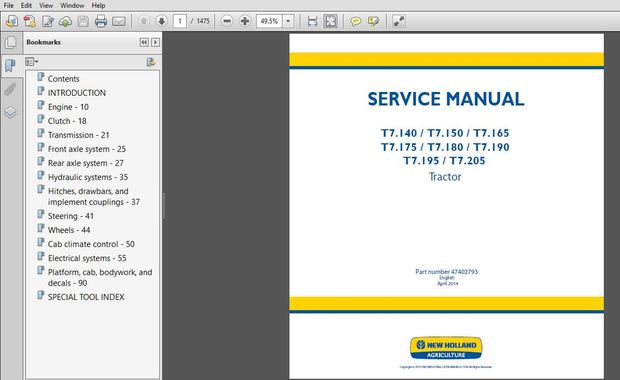The image size is (620, 380).
Task: Go to previous page with up arrow
Action: [x=144, y=21]
